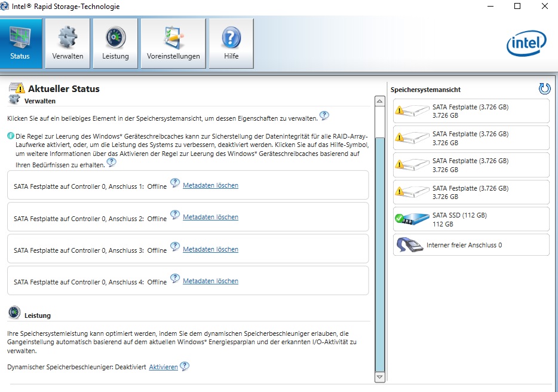Open the Status tab
Image resolution: width=558 pixels, height=392 pixels.
(x=21, y=44)
